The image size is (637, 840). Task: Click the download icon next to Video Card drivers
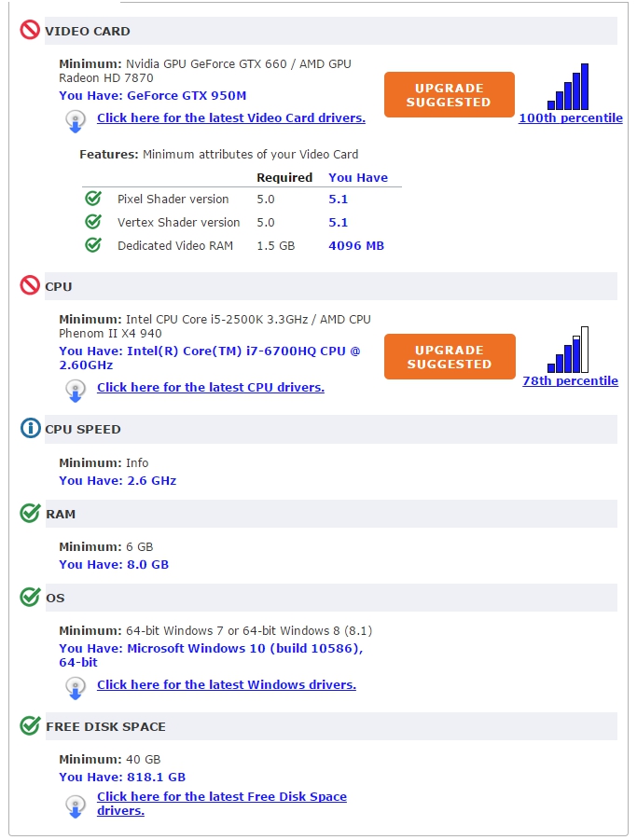point(76,121)
